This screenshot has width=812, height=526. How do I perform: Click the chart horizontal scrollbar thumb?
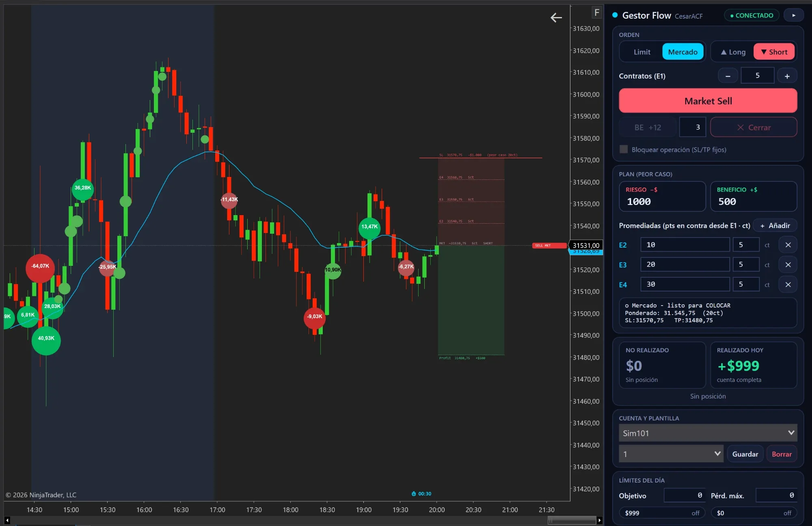tap(572, 520)
